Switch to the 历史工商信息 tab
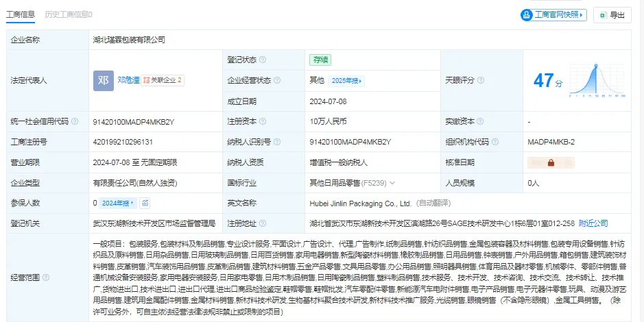This screenshot has height=322, width=644. pyautogui.click(x=68, y=14)
